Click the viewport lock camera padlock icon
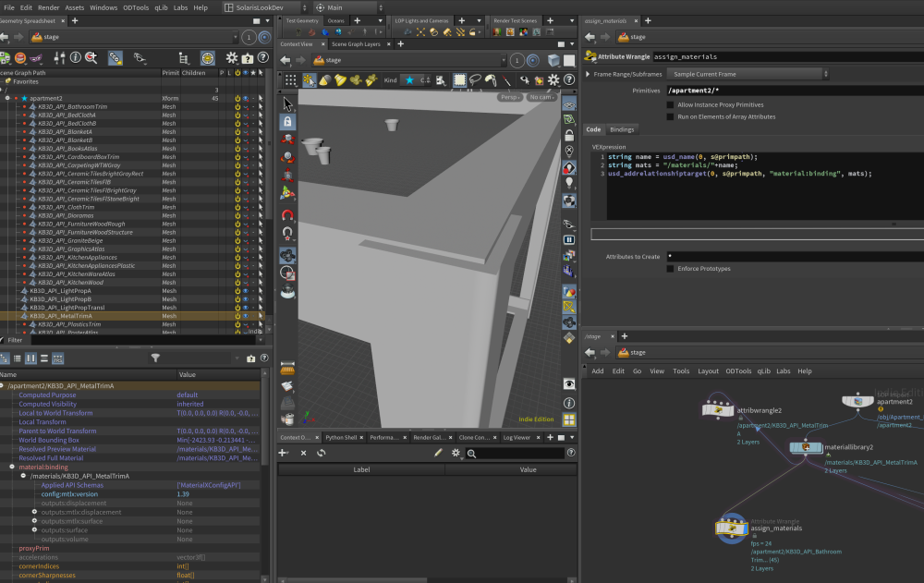The height and width of the screenshot is (583, 924). click(x=568, y=136)
